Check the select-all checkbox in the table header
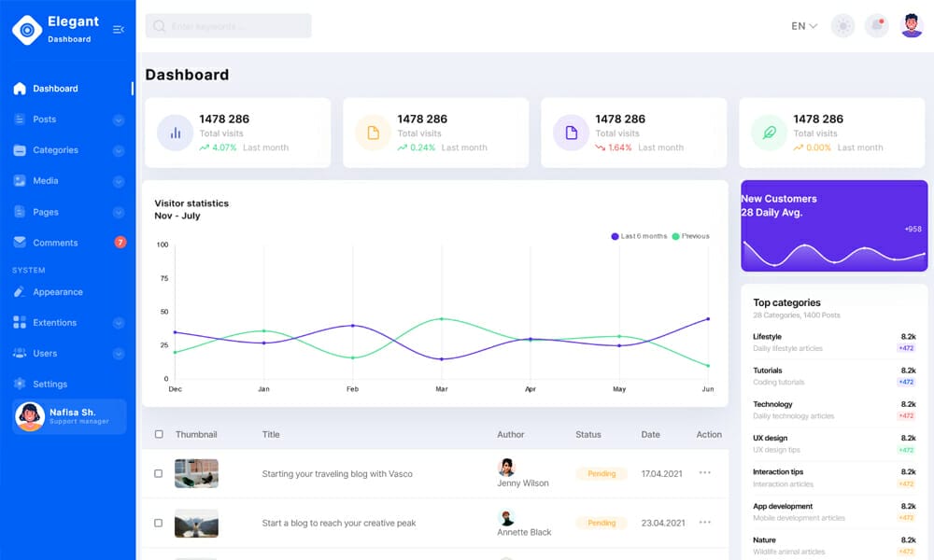The height and width of the screenshot is (560, 934). click(x=158, y=434)
